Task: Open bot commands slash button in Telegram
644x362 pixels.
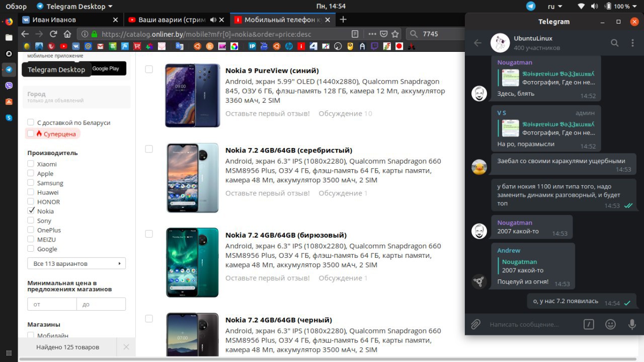Action: (589, 324)
